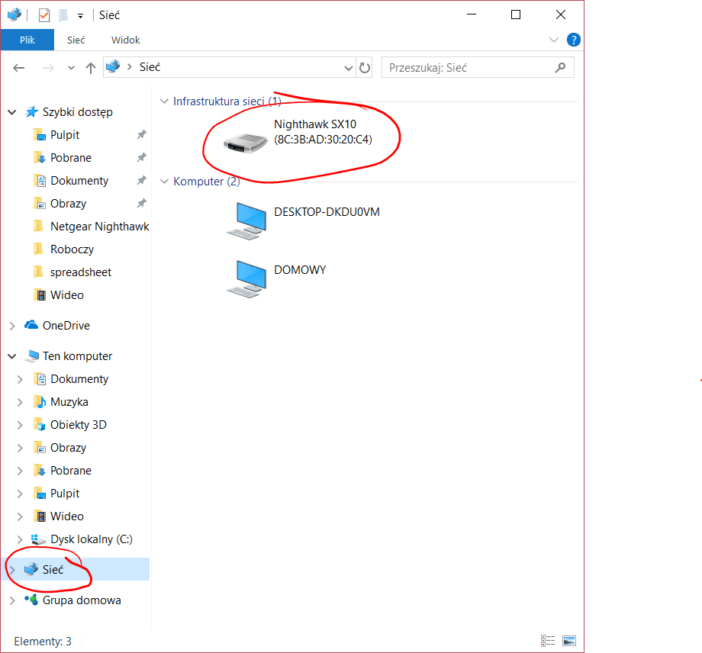Refresh the Sieć folder view
Image resolution: width=702 pixels, height=653 pixels.
(365, 68)
